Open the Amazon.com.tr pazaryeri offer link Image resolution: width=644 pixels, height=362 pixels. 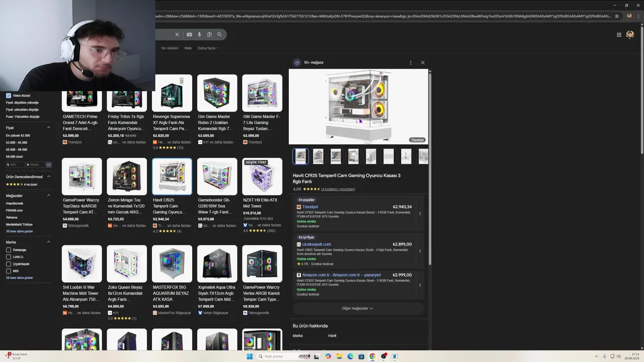(x=342, y=275)
